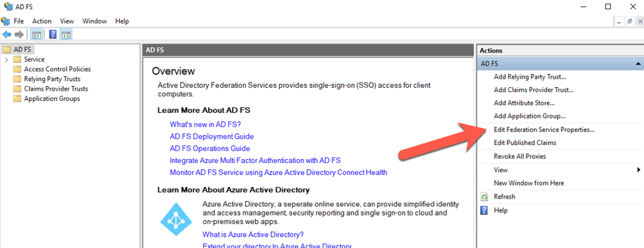
Task: Click the Refresh action text
Action: point(505,197)
